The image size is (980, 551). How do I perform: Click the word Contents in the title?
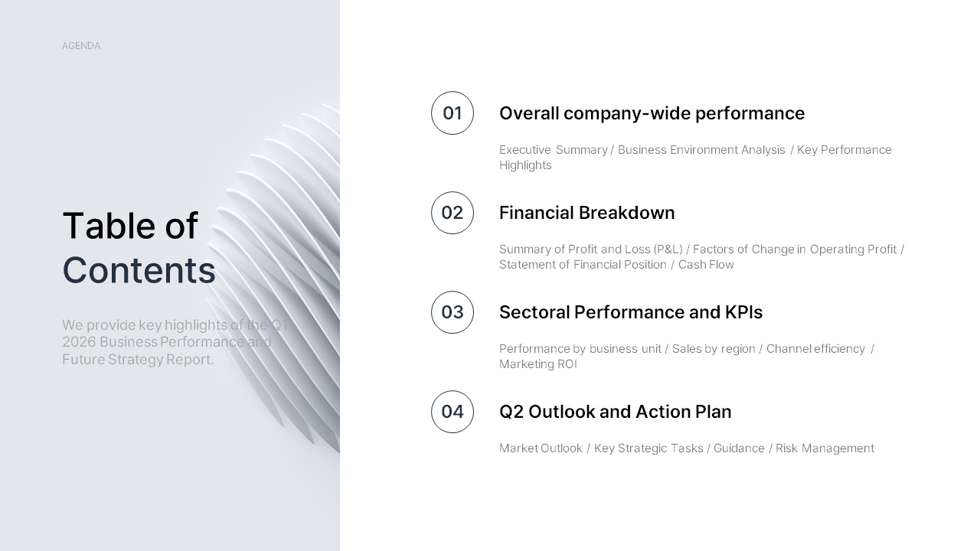[139, 270]
